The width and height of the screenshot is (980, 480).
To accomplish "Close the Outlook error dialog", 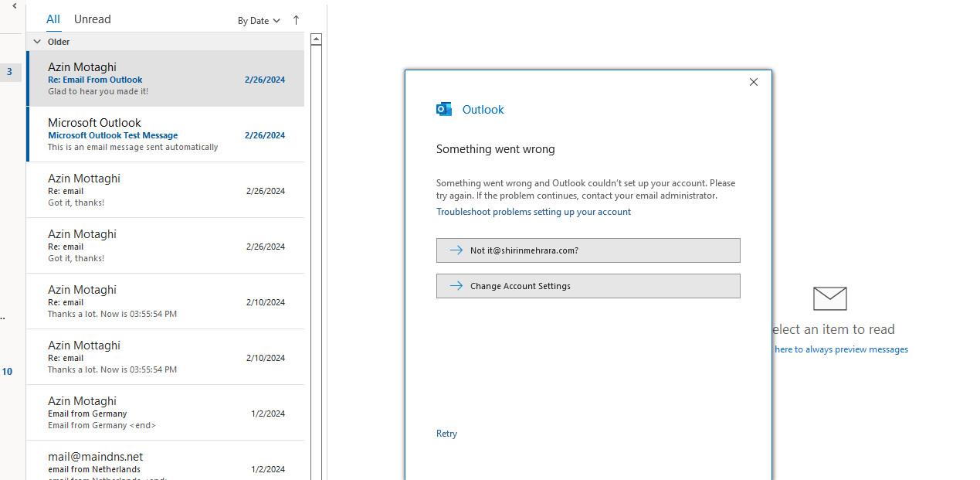I will point(754,82).
